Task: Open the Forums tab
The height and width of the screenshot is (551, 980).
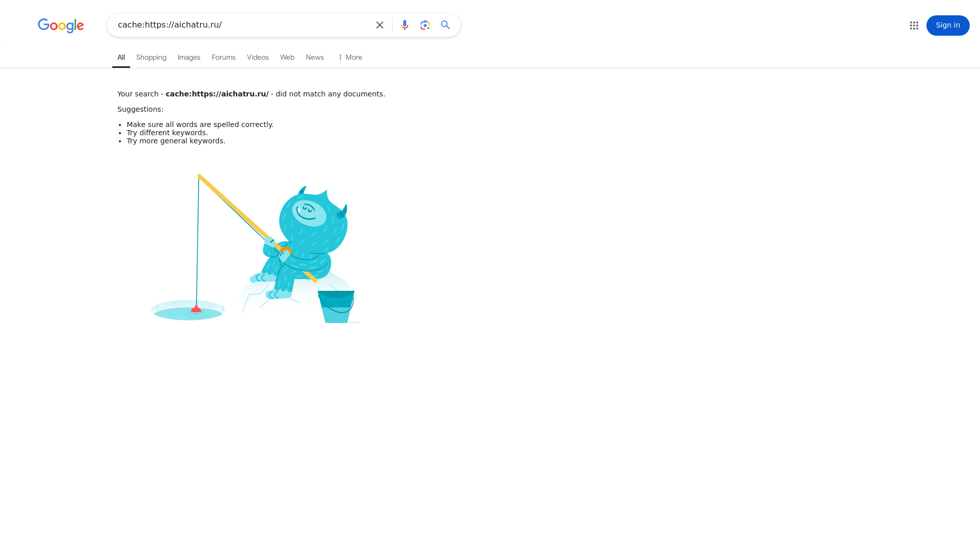Action: (x=224, y=58)
